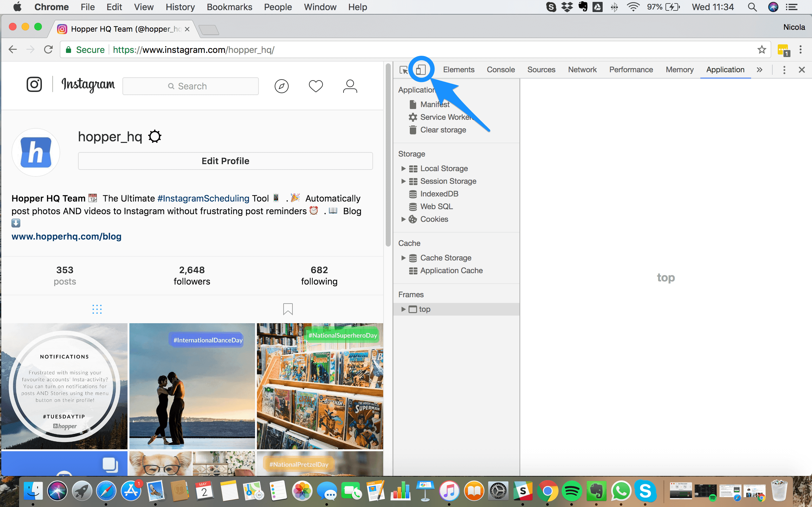Click the grid/posts view icon on profile

(96, 310)
